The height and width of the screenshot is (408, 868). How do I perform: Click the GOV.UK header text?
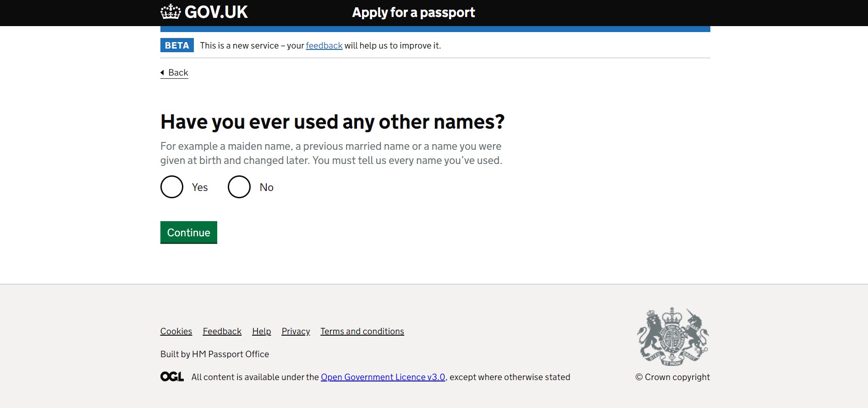tap(216, 12)
